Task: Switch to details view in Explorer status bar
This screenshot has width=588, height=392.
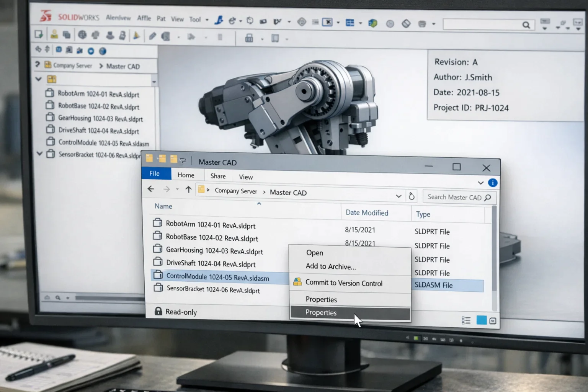Action: coord(466,320)
